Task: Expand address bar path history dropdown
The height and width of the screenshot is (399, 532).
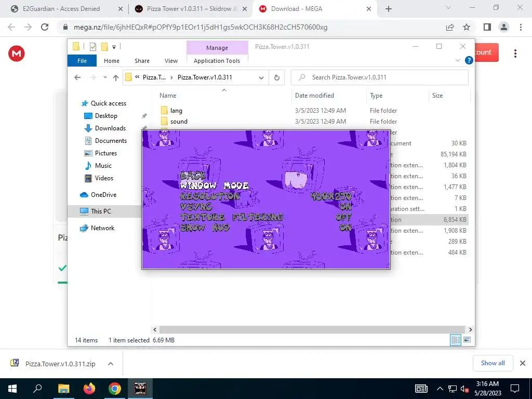Action: point(261,78)
